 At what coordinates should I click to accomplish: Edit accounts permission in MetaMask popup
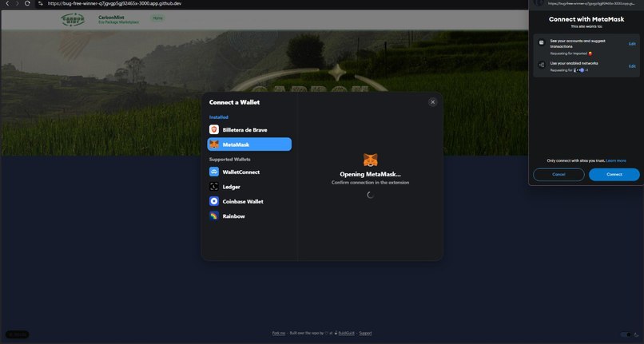tap(632, 44)
